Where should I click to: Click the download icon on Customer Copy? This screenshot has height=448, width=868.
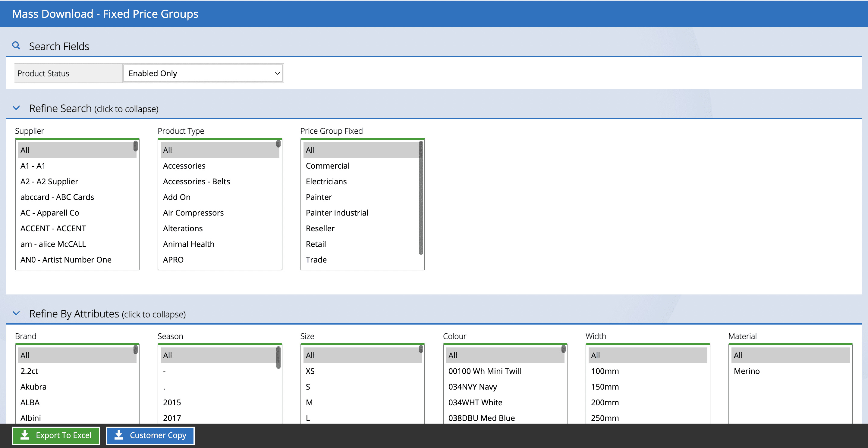(119, 435)
